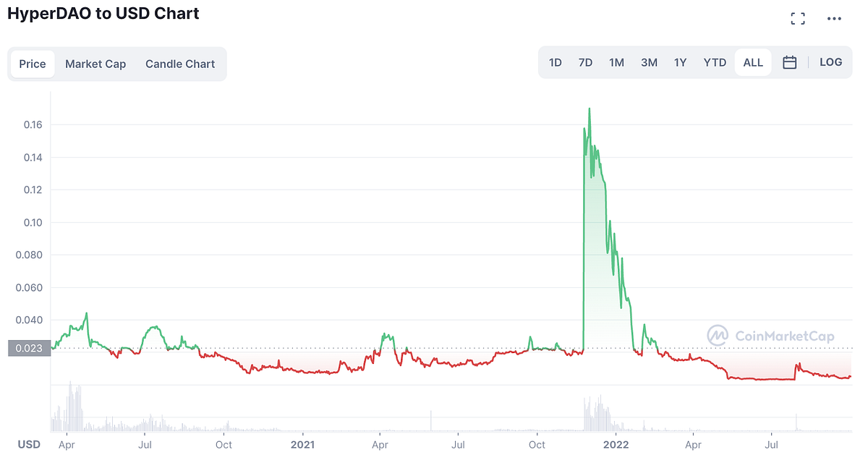Select the 7D time range
Viewport: 868px width, 455px height.
(x=585, y=62)
